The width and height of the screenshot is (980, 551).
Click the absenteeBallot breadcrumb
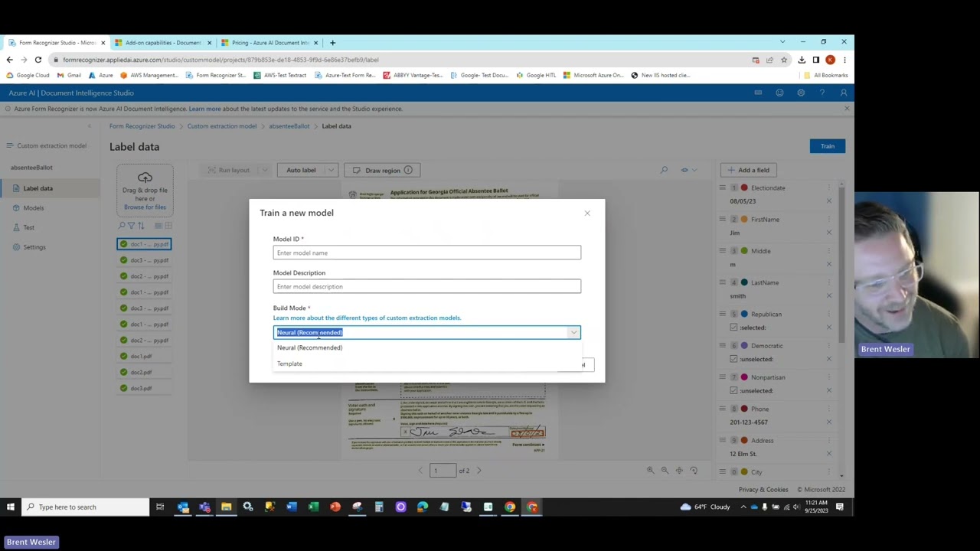(x=289, y=126)
